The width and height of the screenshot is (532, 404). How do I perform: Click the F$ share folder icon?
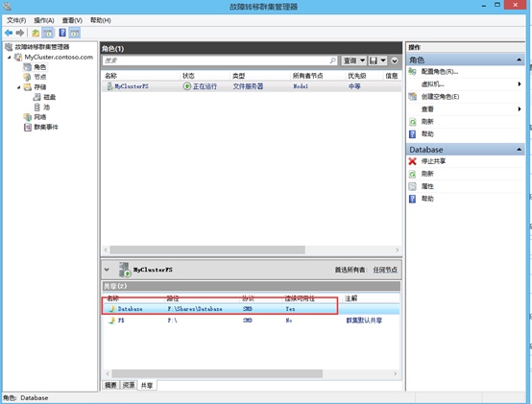coord(111,321)
